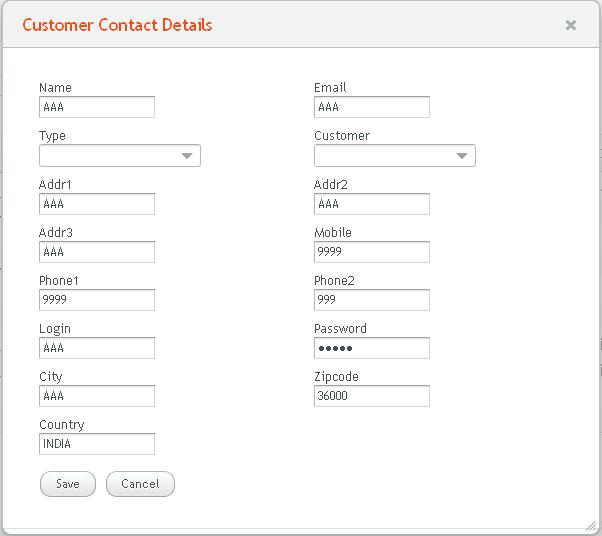Click the Zipcode field
The image size is (602, 536).
click(372, 396)
